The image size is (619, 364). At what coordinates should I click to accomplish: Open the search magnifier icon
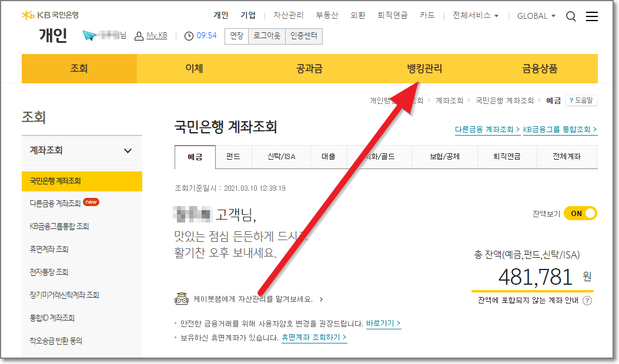571,16
